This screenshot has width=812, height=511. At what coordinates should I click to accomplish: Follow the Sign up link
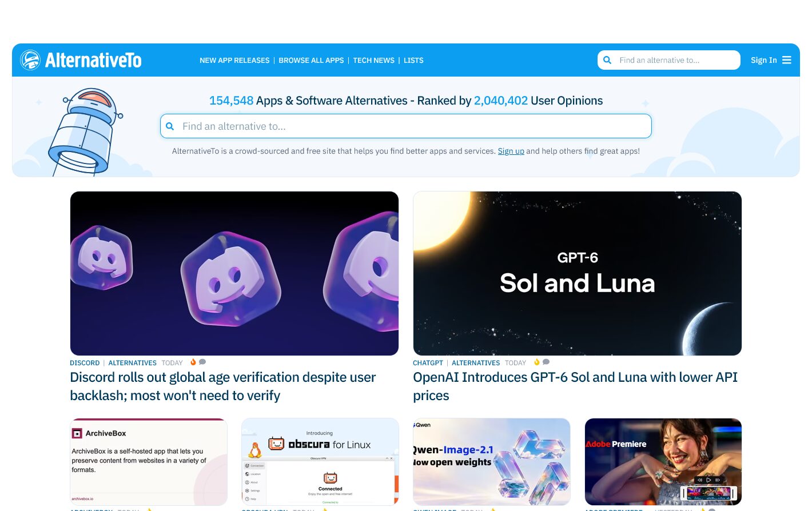click(x=511, y=151)
